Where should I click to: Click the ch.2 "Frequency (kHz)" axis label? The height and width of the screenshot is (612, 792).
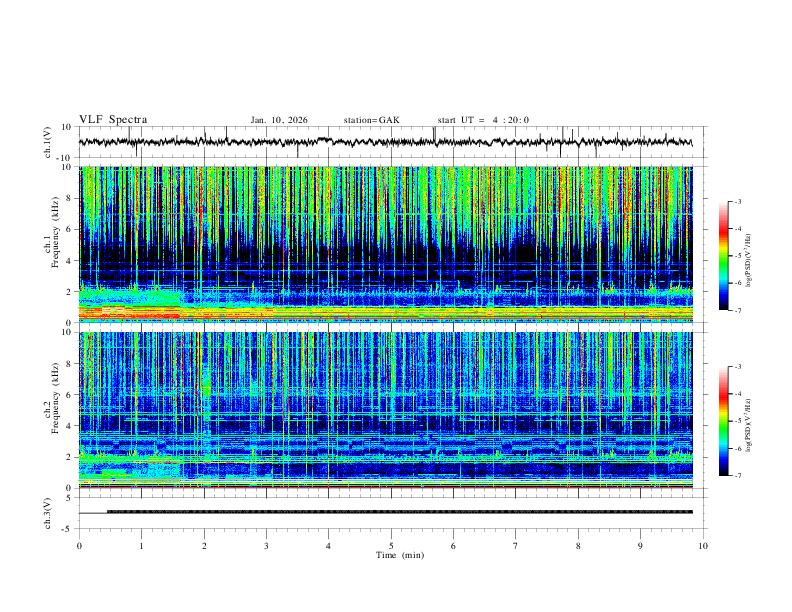click(55, 398)
